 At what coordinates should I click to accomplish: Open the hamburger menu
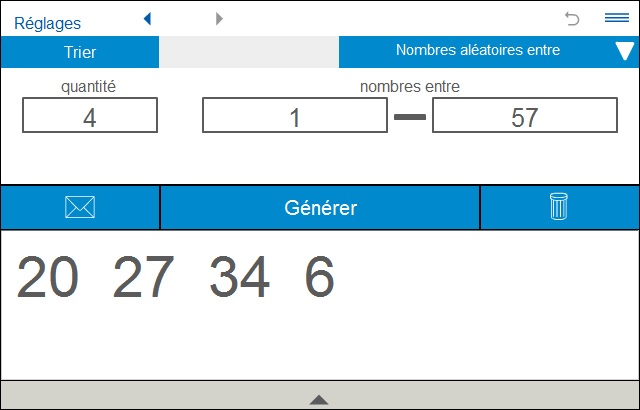616,18
